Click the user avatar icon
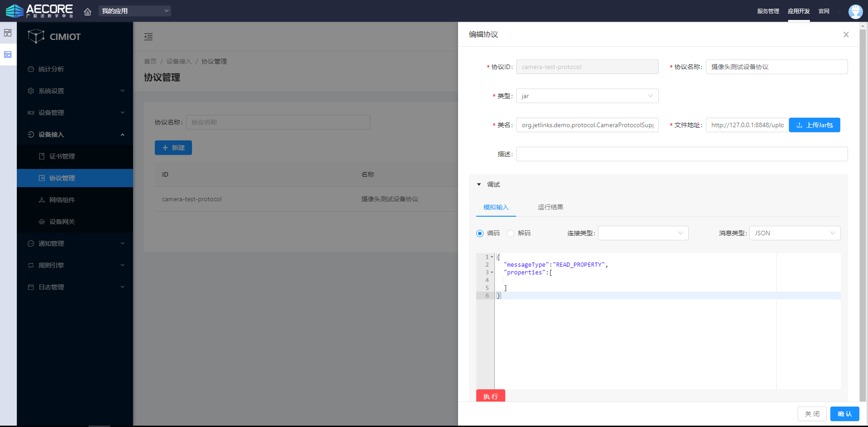 855,11
